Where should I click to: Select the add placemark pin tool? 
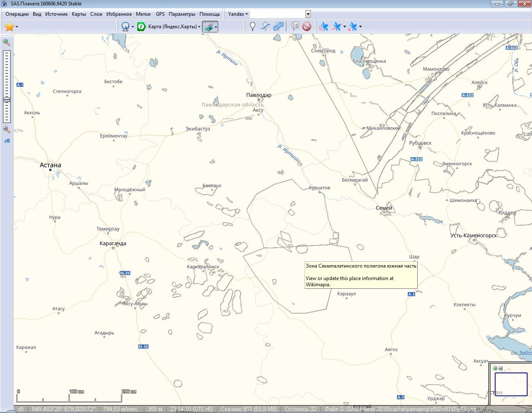click(x=252, y=27)
